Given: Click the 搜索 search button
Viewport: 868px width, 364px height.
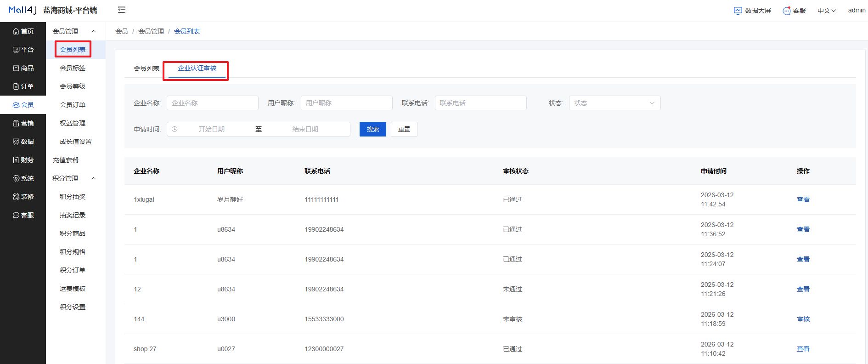Looking at the screenshot, I should pos(373,129).
